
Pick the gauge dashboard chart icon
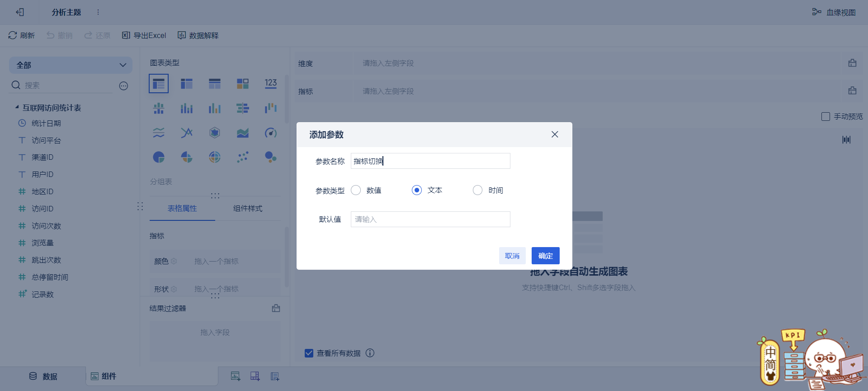click(x=271, y=133)
